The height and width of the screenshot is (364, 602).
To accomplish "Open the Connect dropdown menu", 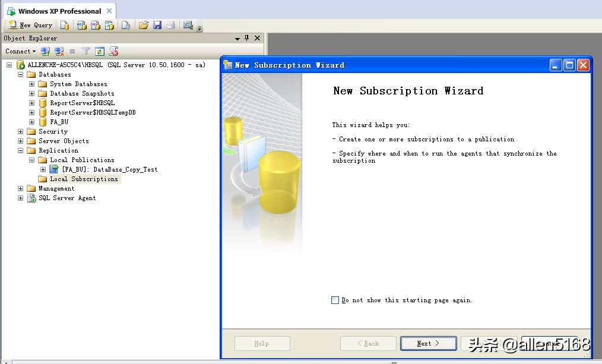I will [20, 52].
